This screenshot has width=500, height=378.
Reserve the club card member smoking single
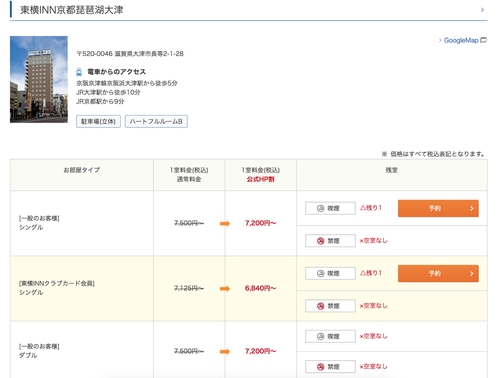(x=438, y=273)
